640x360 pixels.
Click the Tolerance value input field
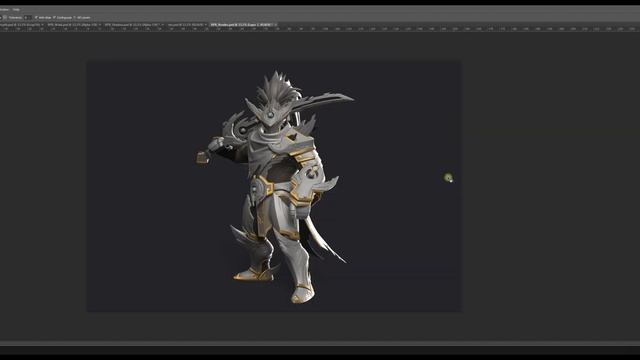click(27, 18)
